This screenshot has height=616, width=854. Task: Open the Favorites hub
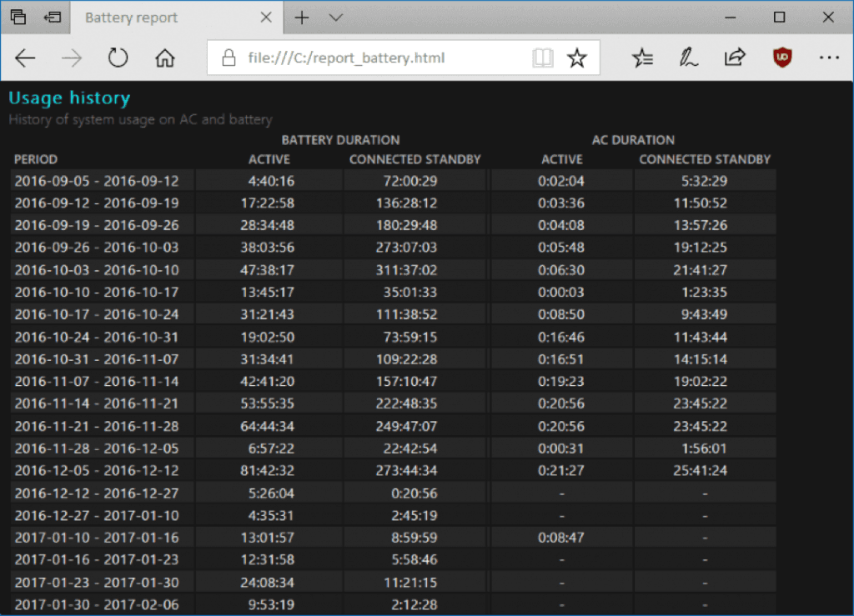[x=643, y=58]
